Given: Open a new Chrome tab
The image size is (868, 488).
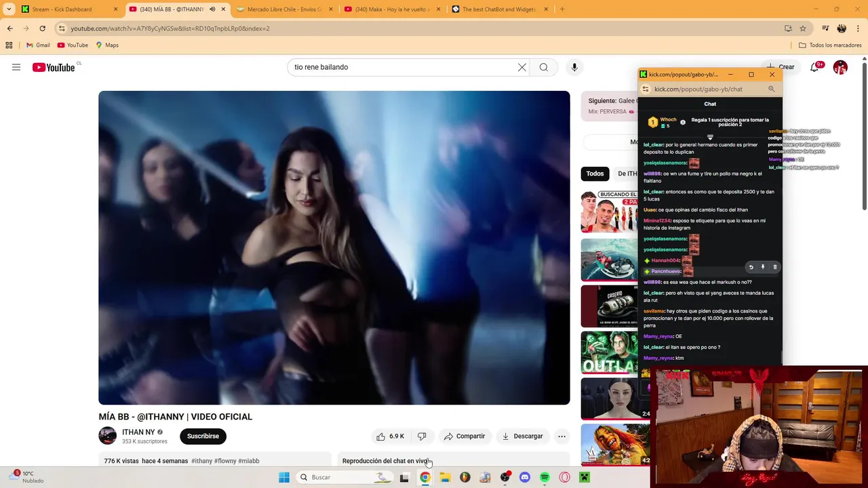Looking at the screenshot, I should (562, 9).
